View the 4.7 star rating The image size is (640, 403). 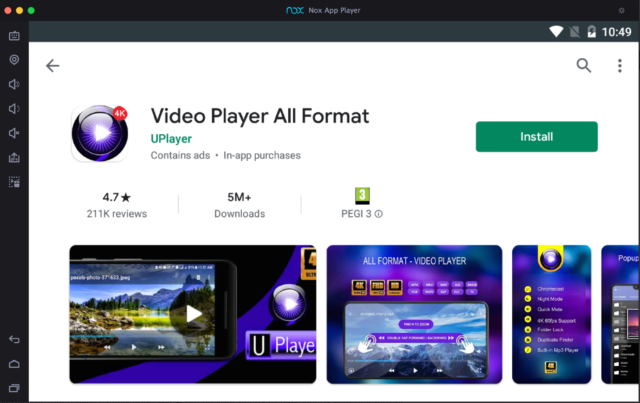[117, 197]
